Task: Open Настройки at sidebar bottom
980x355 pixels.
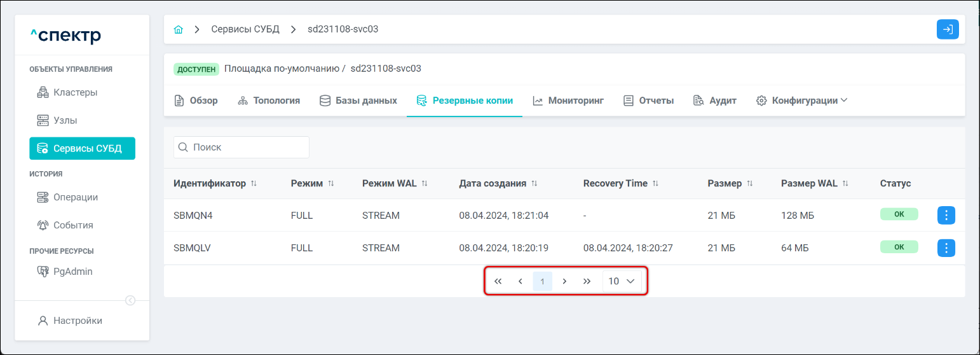Action: click(78, 321)
